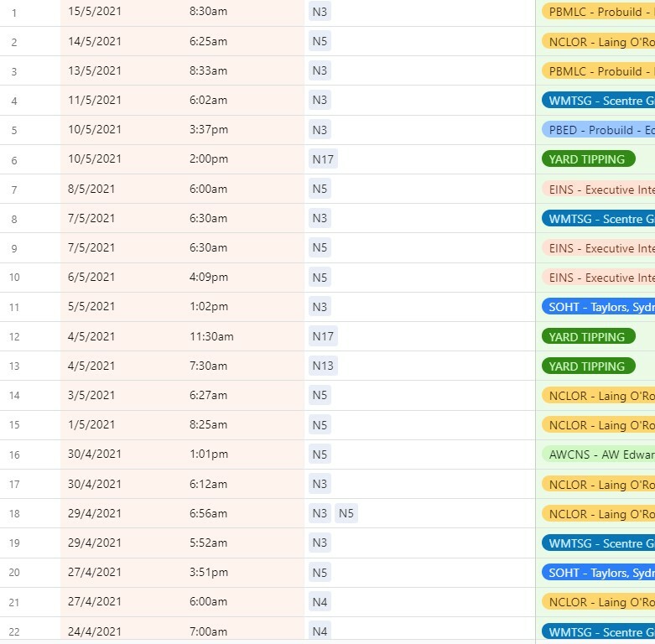Viewport: 655px width, 644px height.
Task: Click time 3:51pm
Action: pos(209,572)
